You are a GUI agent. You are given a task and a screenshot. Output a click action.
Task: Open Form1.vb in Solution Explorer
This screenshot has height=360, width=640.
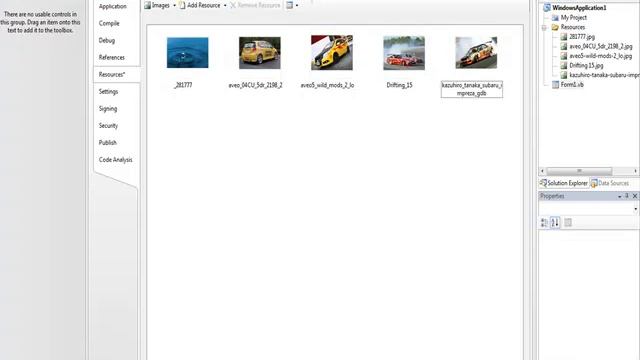pos(572,84)
